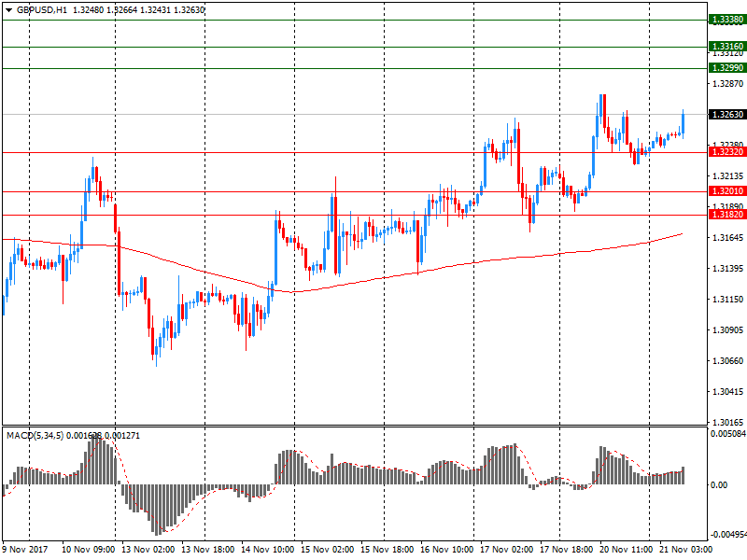The image size is (747, 560).
Task: Click the MACD zero level 0.00 label
Action: 719,485
